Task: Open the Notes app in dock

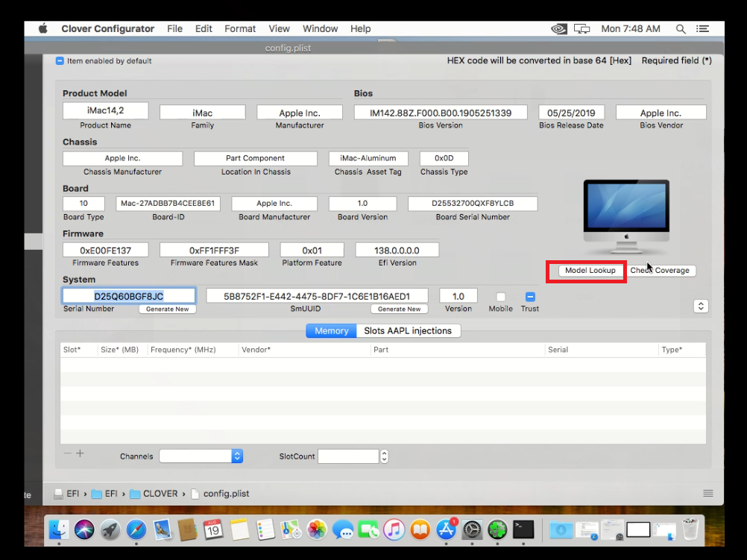Action: pos(239,529)
